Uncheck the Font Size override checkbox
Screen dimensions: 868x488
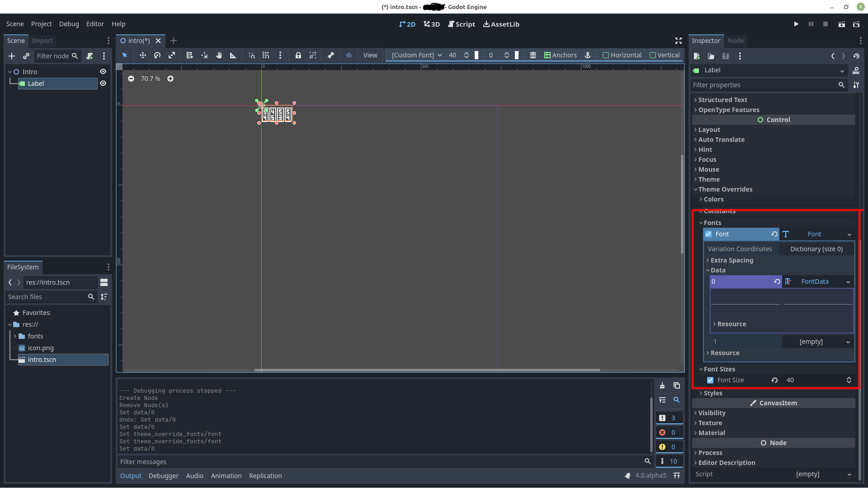point(710,380)
